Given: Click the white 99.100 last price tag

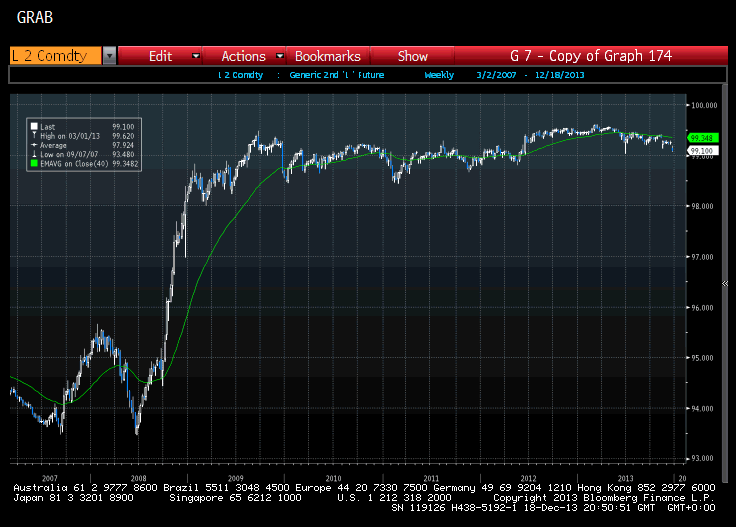Looking at the screenshot, I should [x=702, y=151].
